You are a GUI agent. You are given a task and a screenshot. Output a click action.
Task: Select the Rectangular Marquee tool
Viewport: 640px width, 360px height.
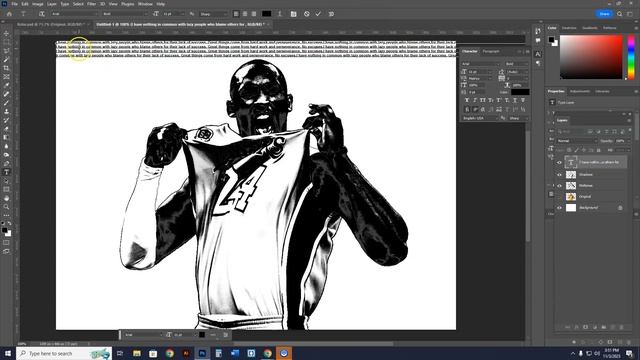(x=6, y=42)
